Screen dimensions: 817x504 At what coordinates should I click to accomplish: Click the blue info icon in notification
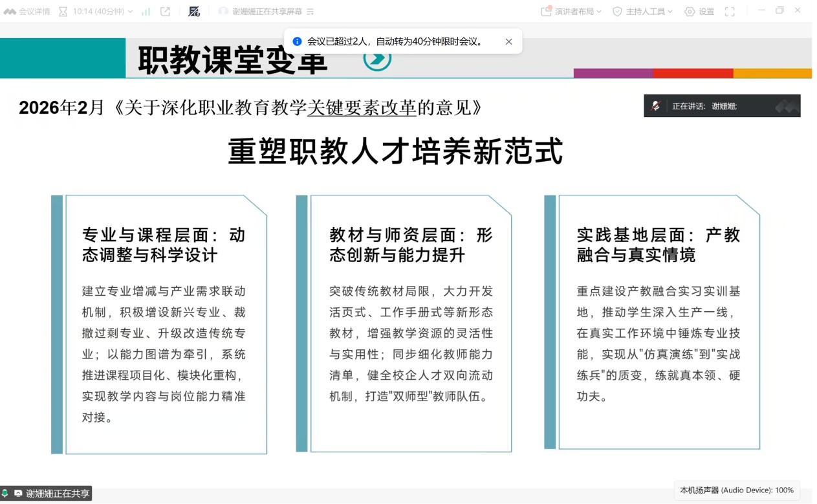(297, 41)
